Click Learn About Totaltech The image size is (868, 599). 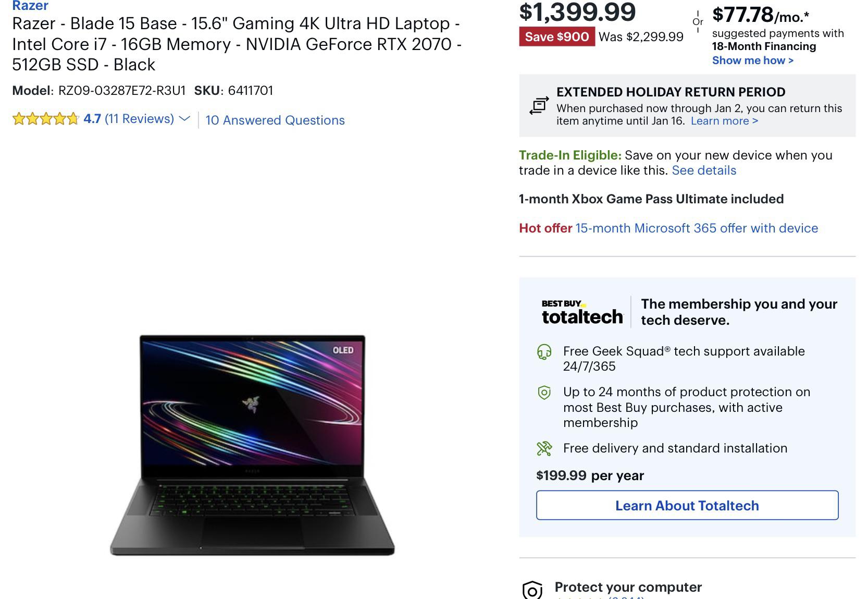point(687,505)
